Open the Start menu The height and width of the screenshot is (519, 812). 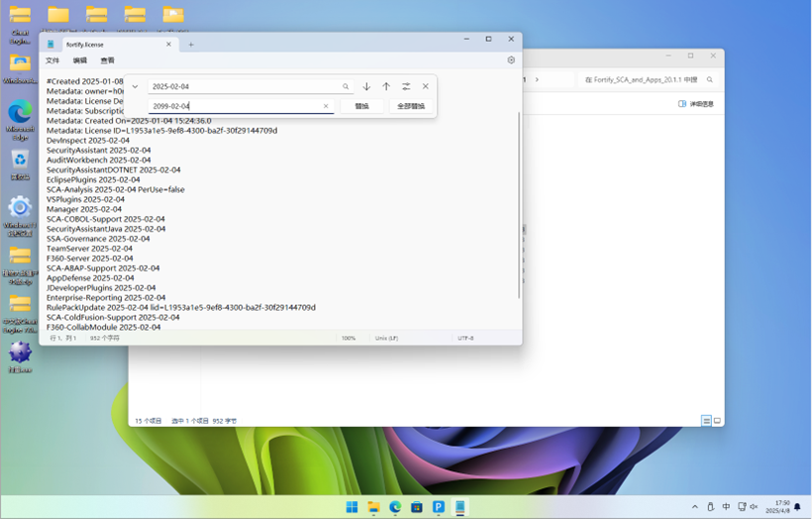(x=353, y=506)
